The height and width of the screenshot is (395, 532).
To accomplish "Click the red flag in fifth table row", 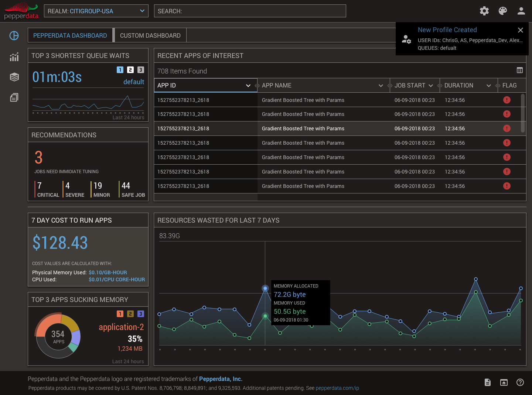I will [x=507, y=157].
